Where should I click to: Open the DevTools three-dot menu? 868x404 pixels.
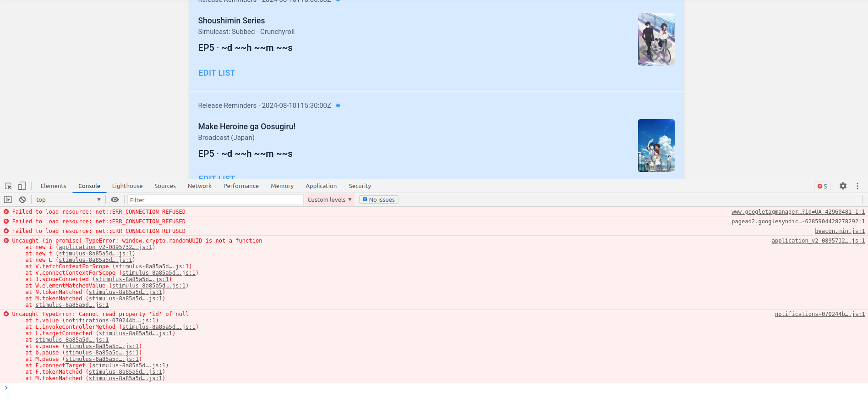point(857,186)
